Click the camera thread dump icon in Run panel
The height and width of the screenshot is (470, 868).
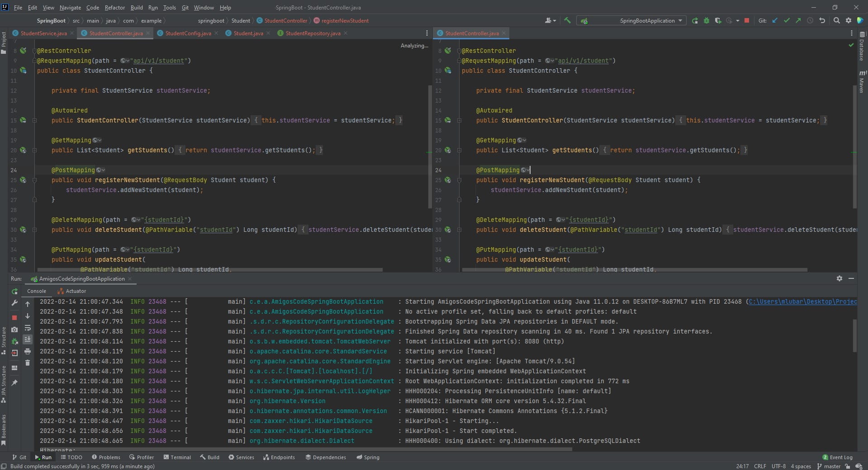[14, 329]
